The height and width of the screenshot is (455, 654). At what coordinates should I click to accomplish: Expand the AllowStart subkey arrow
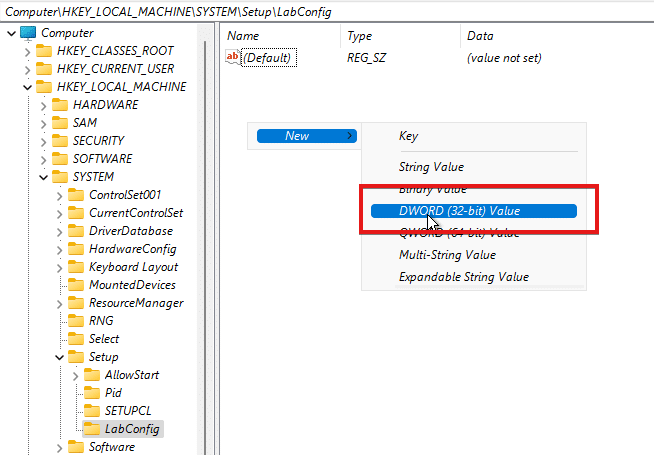pos(74,375)
